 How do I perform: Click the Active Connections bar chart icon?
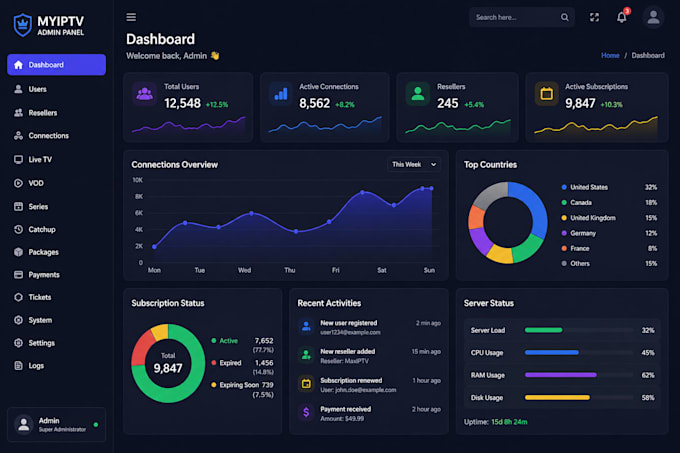(281, 94)
